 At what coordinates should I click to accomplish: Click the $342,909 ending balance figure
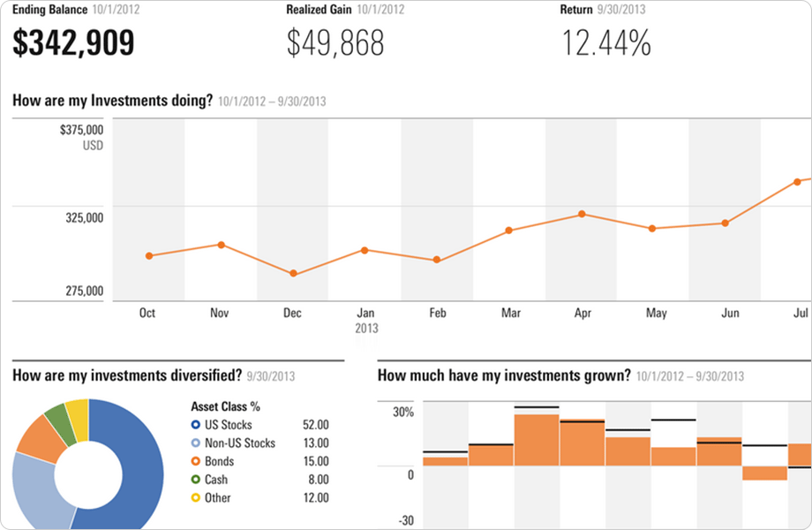[x=73, y=42]
